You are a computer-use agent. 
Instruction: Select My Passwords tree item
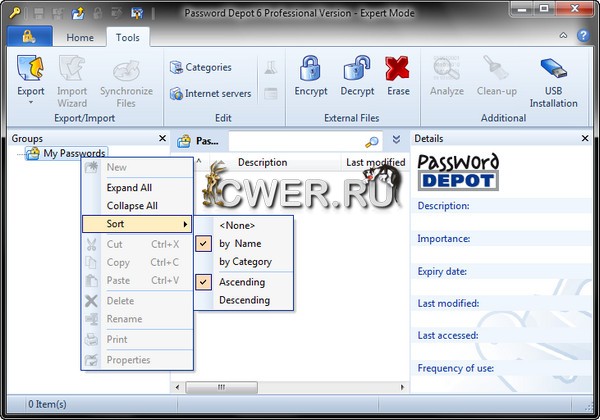click(66, 153)
